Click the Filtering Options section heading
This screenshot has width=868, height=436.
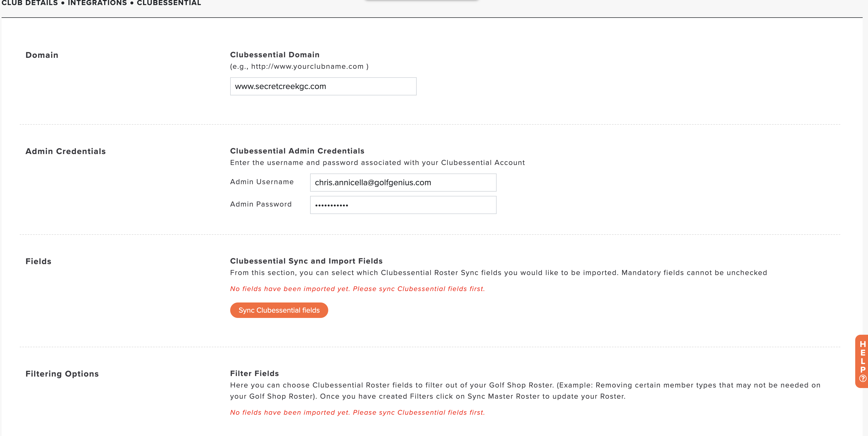[62, 374]
